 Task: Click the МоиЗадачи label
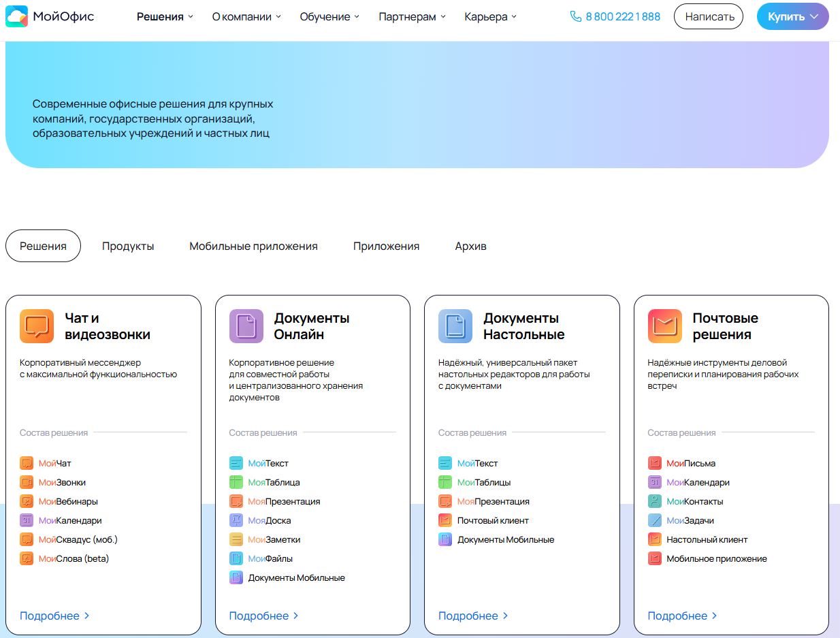[x=690, y=520]
